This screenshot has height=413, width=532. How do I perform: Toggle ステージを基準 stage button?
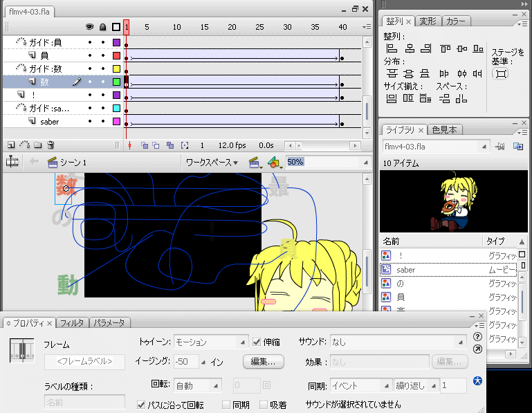click(501, 73)
